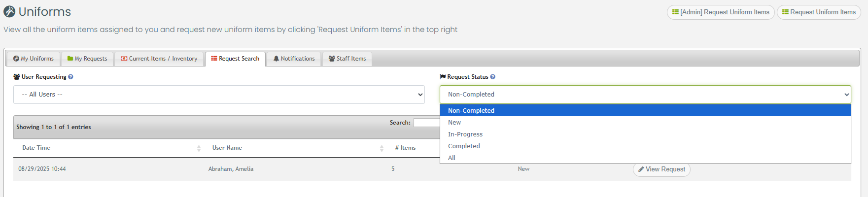Select the Staff Items tab
This screenshot has width=868, height=197.
(x=347, y=59)
